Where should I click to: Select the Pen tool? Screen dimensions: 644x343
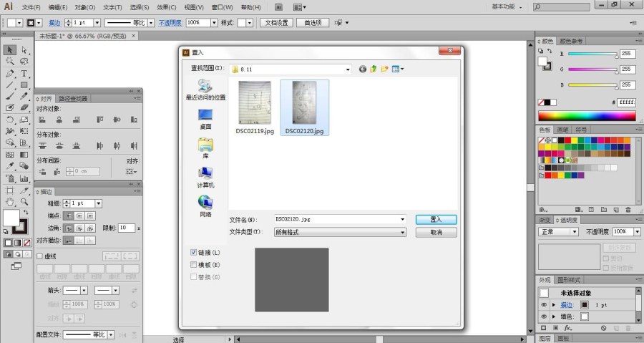[x=10, y=73]
